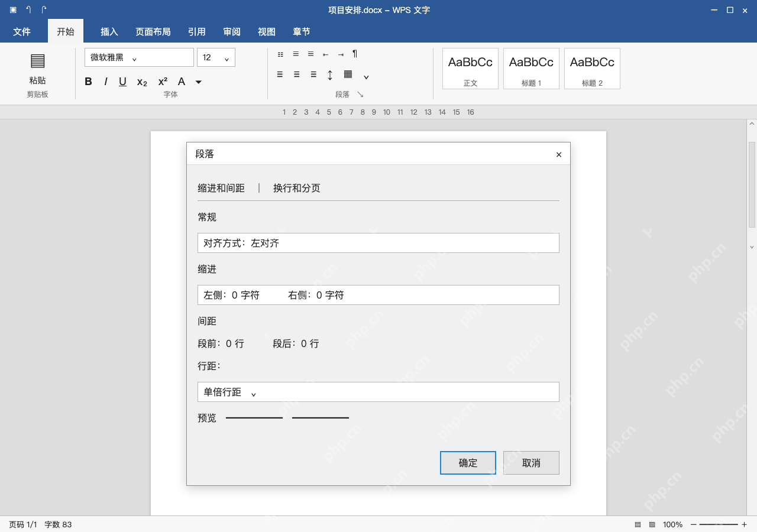
Task: Click the 字数 83 word count
Action: pos(58,524)
